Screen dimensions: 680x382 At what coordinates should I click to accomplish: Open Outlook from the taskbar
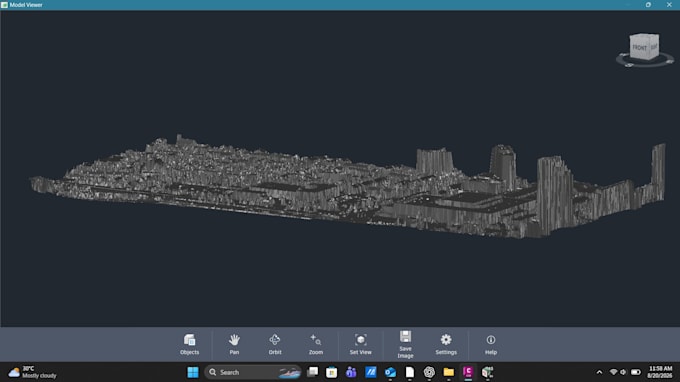(390, 372)
